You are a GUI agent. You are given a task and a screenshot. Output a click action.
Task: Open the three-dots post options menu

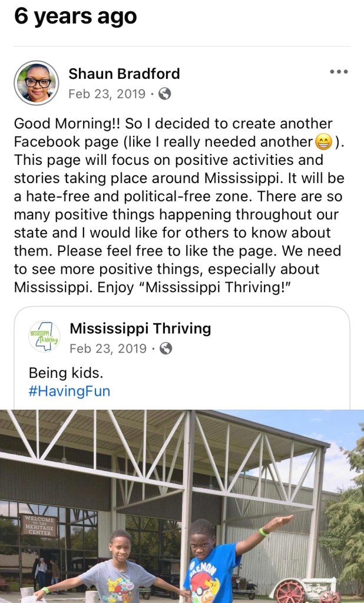pyautogui.click(x=339, y=72)
